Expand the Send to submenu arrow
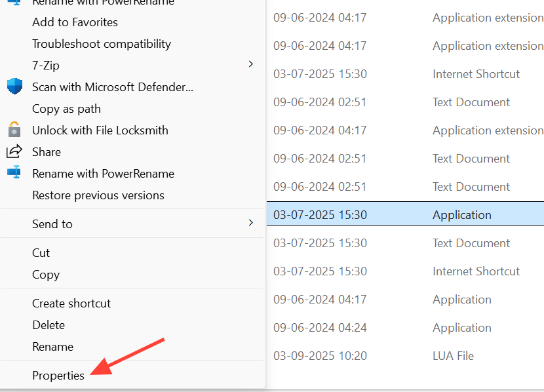 pyautogui.click(x=251, y=223)
